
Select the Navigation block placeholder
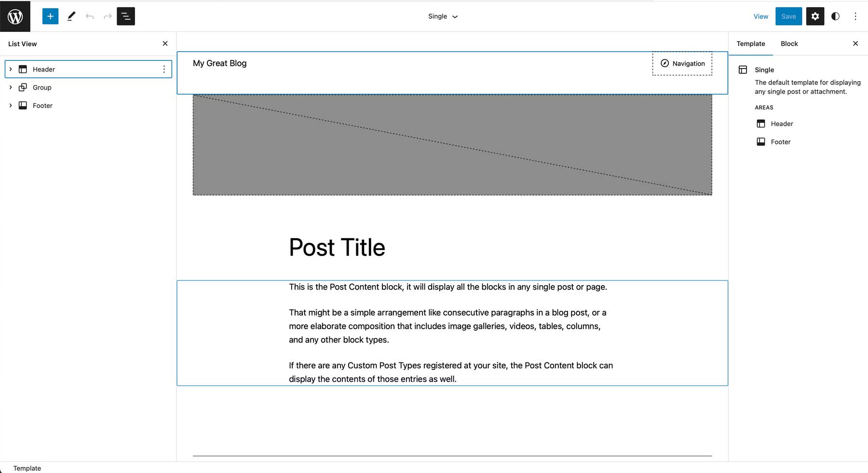(682, 63)
